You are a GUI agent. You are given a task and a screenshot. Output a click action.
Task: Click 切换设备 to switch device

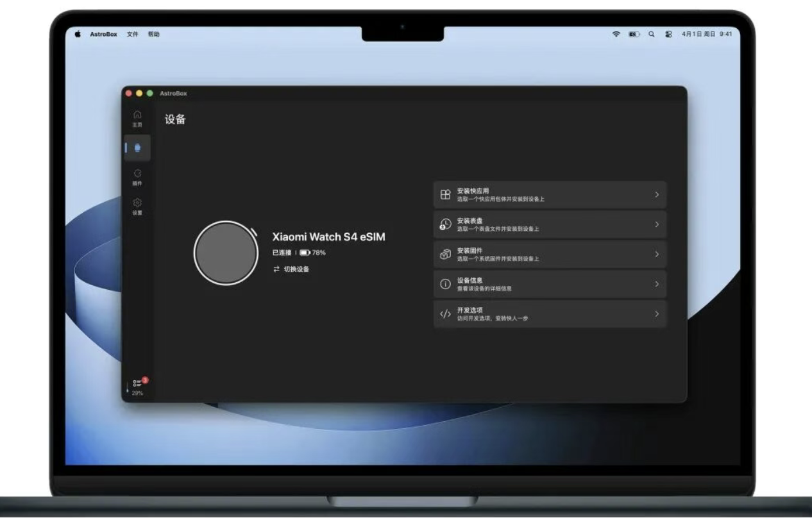click(296, 269)
